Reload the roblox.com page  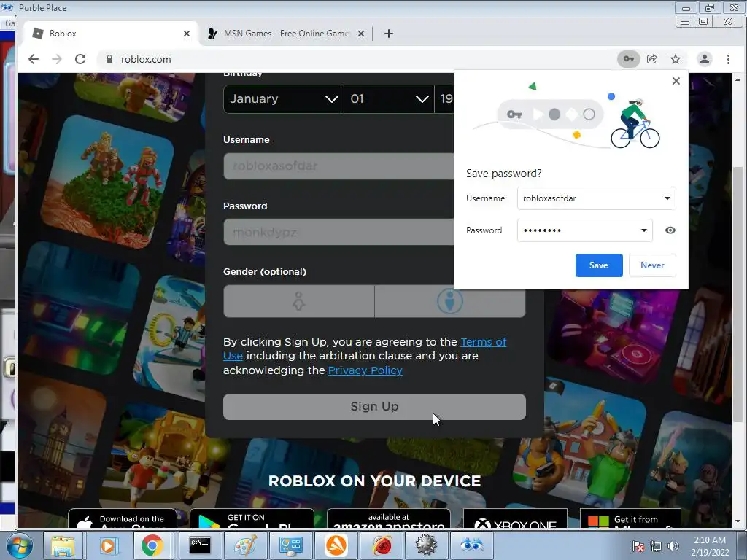click(80, 59)
